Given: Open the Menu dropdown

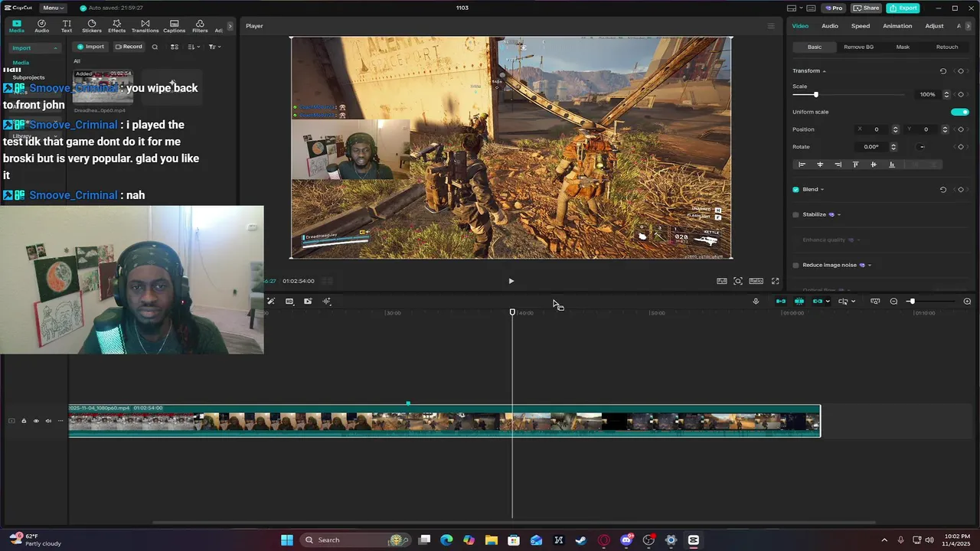Looking at the screenshot, I should click(53, 8).
